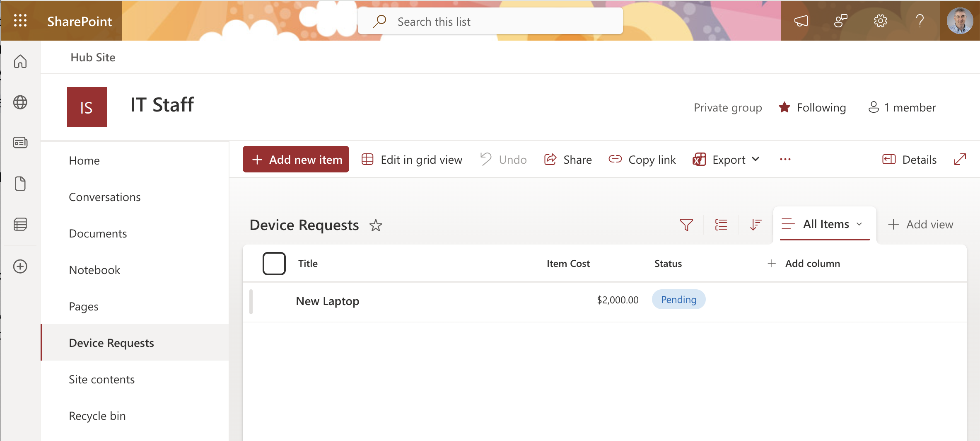This screenshot has height=441, width=980.
Task: Open the New Laptop item
Action: point(327,301)
